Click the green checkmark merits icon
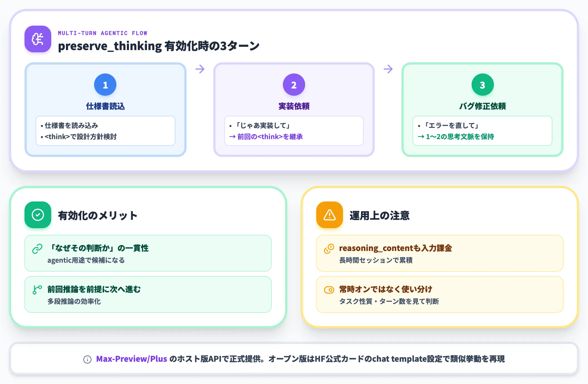The height and width of the screenshot is (384, 588). pyautogui.click(x=38, y=215)
